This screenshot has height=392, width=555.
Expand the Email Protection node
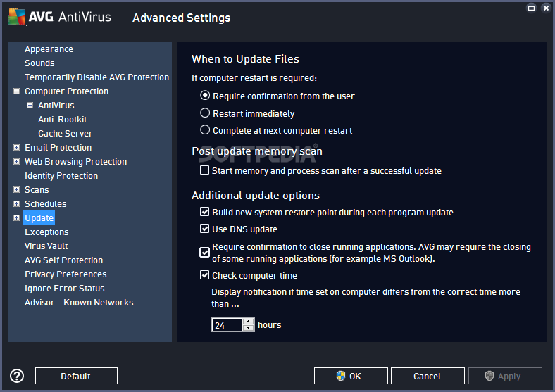point(16,148)
